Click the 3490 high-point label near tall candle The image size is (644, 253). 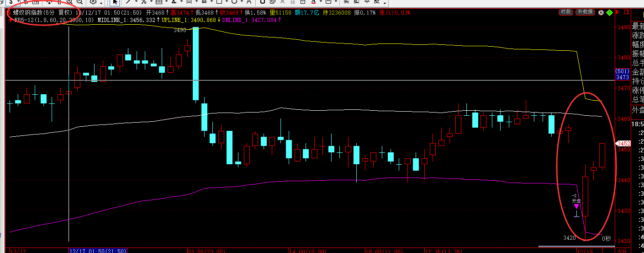(x=180, y=30)
